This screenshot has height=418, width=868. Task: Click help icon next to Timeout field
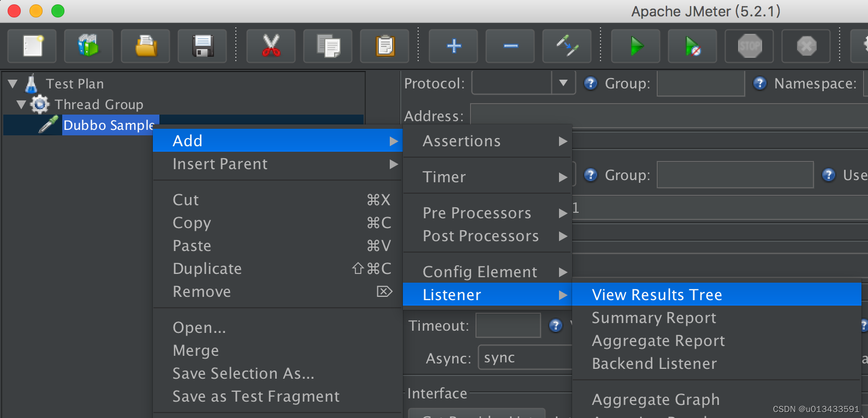click(556, 326)
